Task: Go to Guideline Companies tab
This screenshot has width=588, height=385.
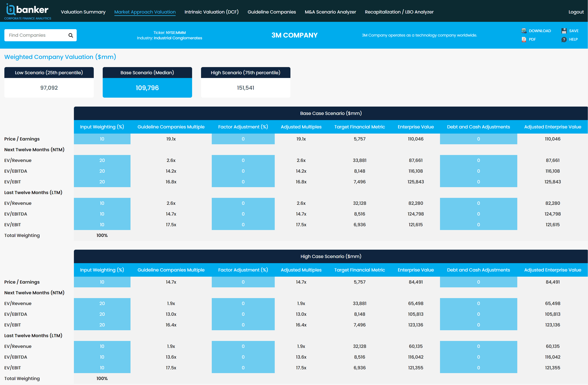Action: tap(272, 12)
